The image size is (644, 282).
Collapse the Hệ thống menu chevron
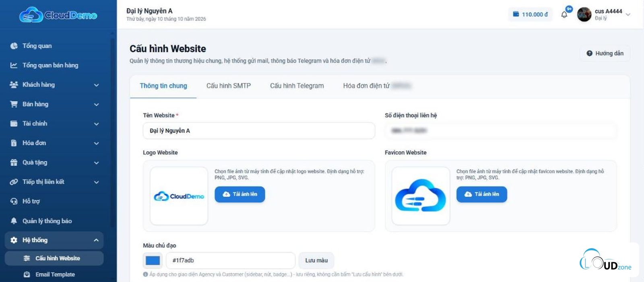[x=96, y=240]
